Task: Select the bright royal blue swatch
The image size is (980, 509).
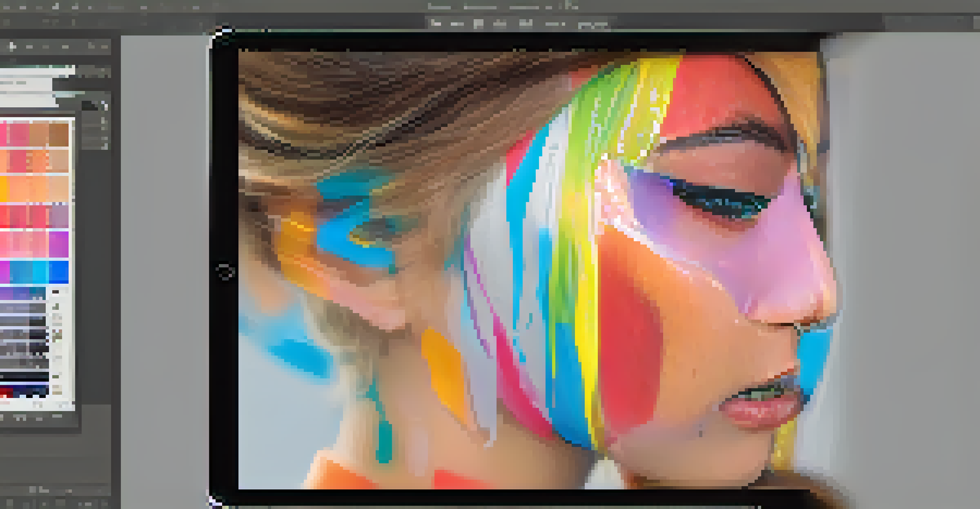Action: point(59,272)
